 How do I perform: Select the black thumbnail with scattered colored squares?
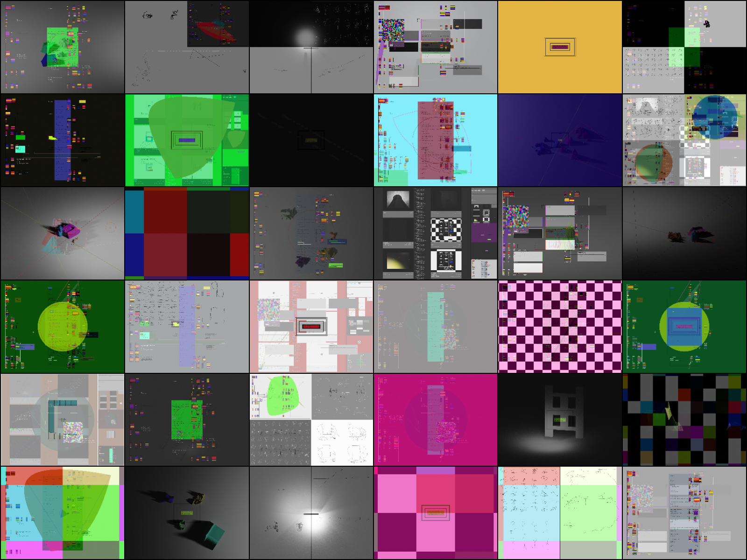tap(684, 420)
